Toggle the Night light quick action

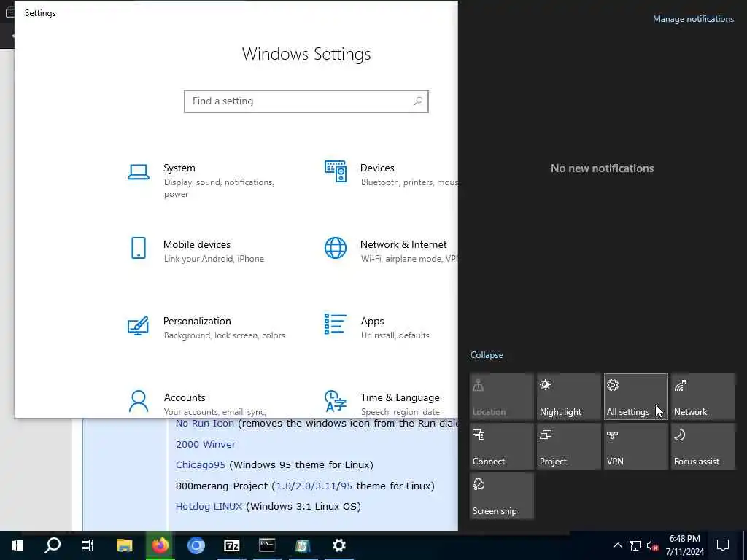click(568, 397)
